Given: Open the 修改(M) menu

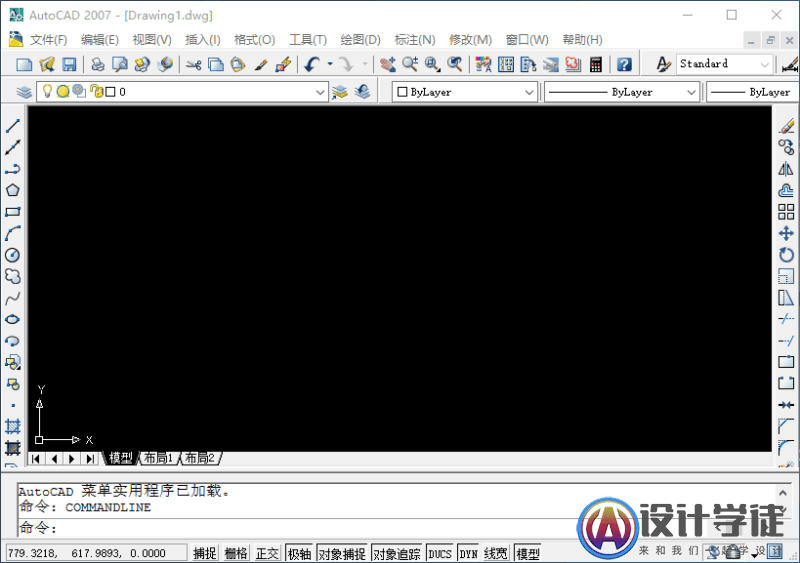Looking at the screenshot, I should click(470, 40).
